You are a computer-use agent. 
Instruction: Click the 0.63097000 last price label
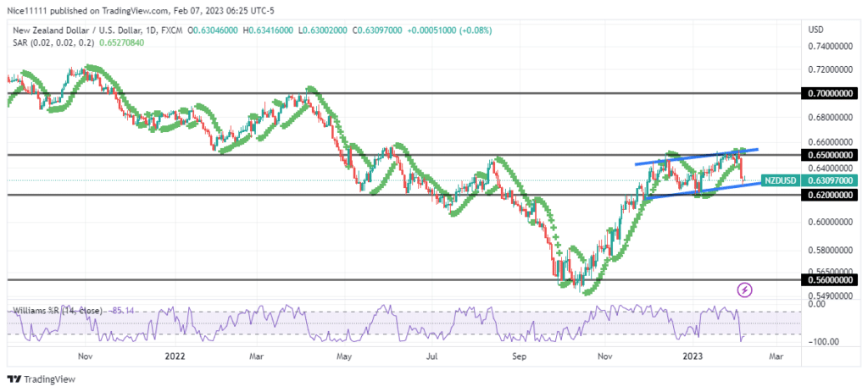[x=830, y=180]
